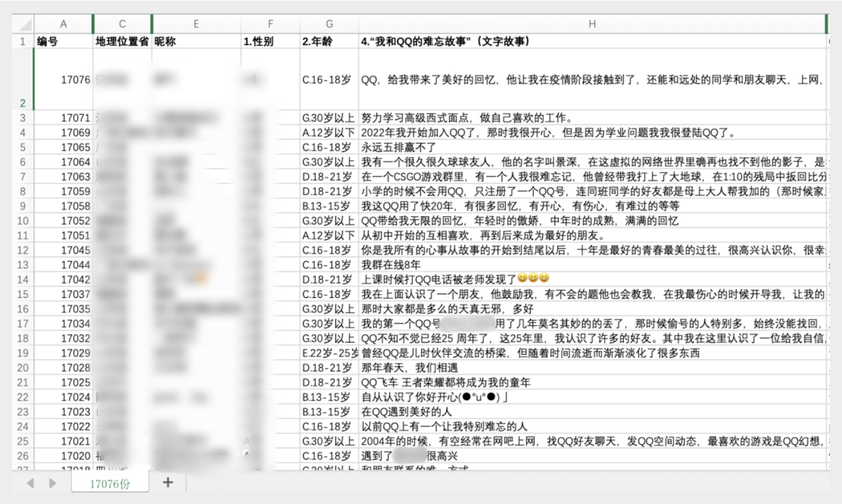842x504 pixels.
Task: Select cell with ID 17064
Action: click(63, 162)
